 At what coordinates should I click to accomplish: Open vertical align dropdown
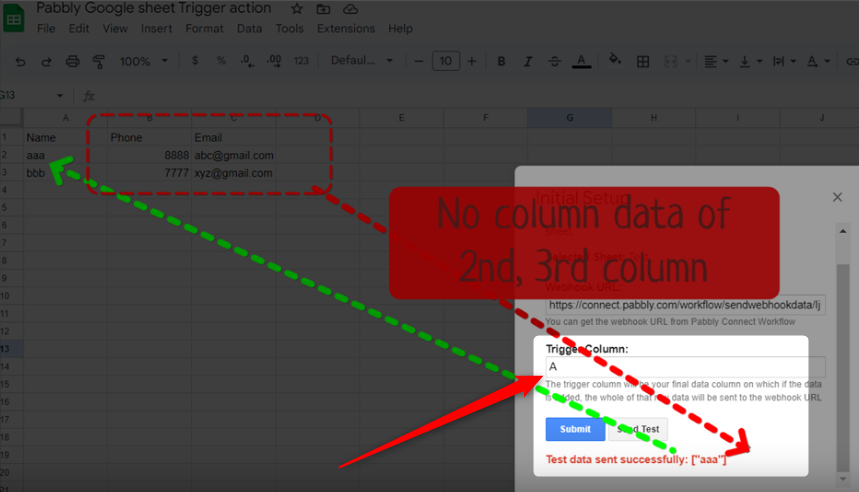click(x=750, y=61)
